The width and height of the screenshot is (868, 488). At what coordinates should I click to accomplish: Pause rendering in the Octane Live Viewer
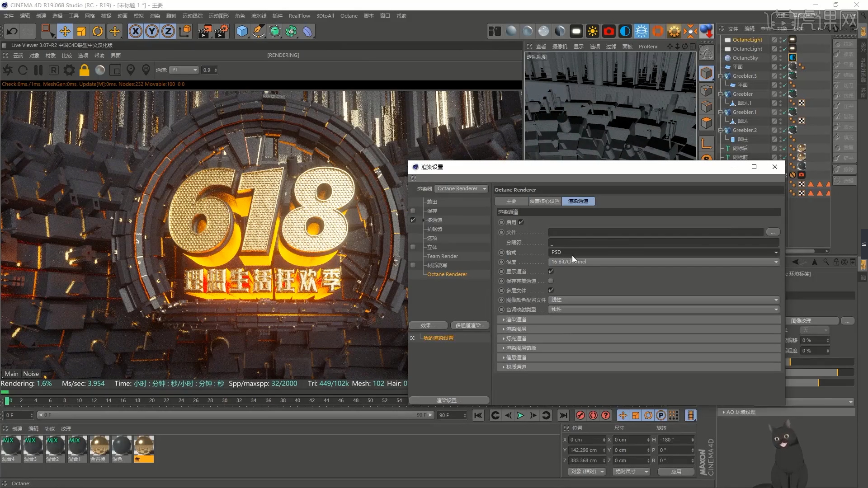[x=39, y=70]
